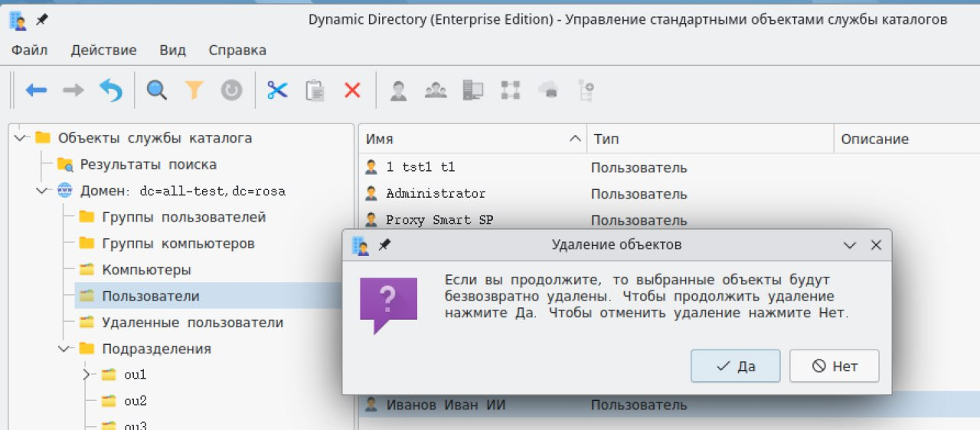Click the scissors cut icon
The height and width of the screenshot is (430, 980).
point(276,90)
